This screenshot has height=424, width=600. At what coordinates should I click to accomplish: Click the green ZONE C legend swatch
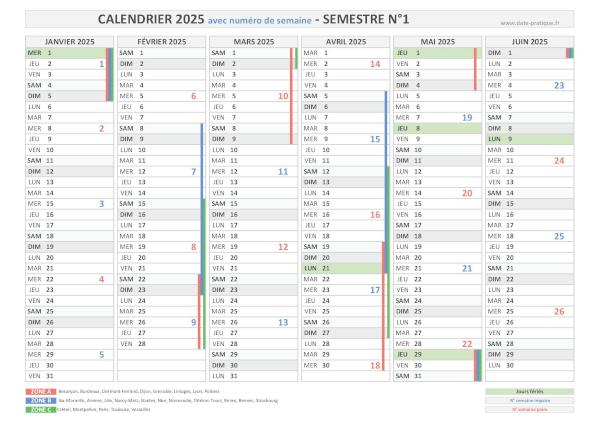[x=41, y=409]
